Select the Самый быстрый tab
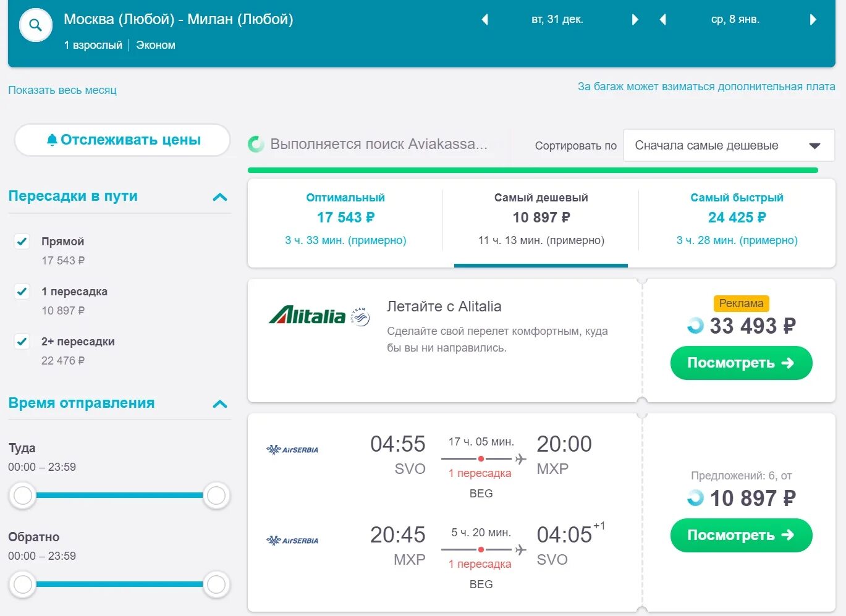The height and width of the screenshot is (616, 846). point(737,219)
